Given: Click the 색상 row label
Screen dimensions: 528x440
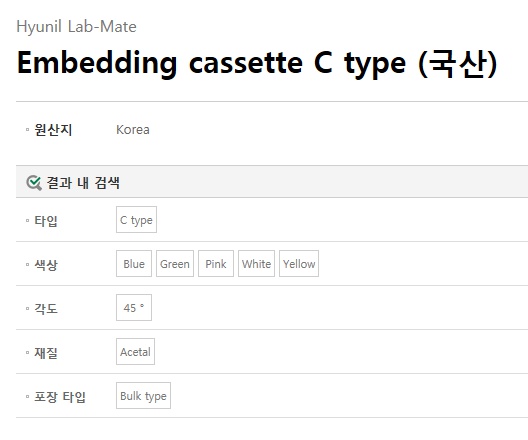Looking at the screenshot, I should tap(46, 265).
